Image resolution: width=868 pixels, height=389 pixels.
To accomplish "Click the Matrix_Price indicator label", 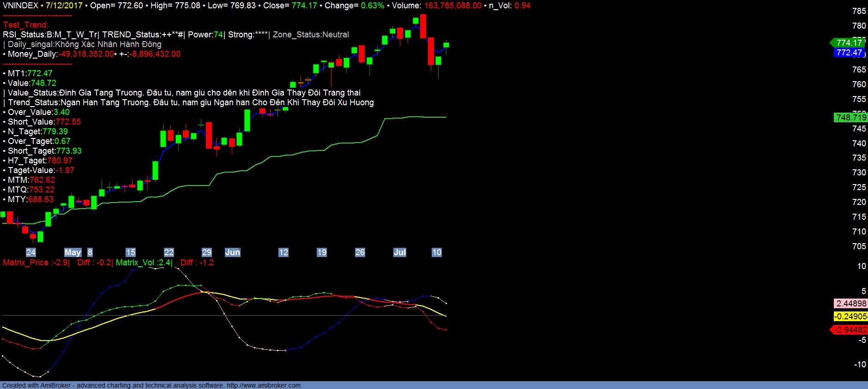I will pyautogui.click(x=35, y=263).
